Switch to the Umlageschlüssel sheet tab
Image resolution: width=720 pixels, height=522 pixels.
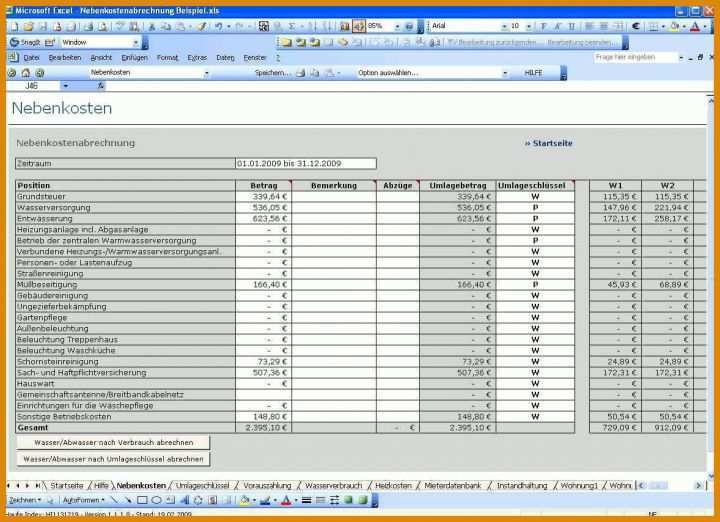(202, 486)
